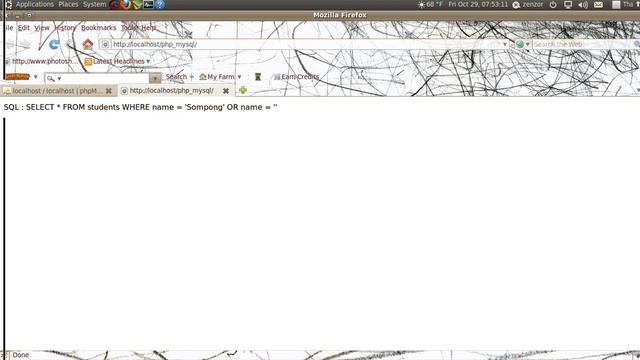Switch to the localhost phpMyAdmin tab

[58, 91]
